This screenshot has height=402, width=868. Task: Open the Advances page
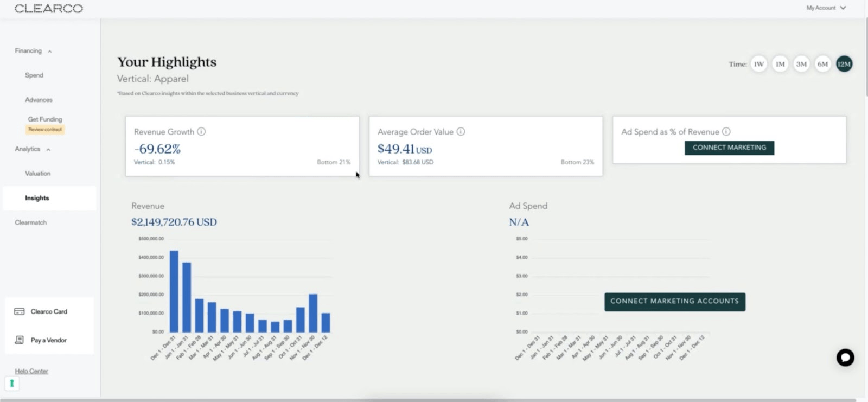click(x=39, y=100)
